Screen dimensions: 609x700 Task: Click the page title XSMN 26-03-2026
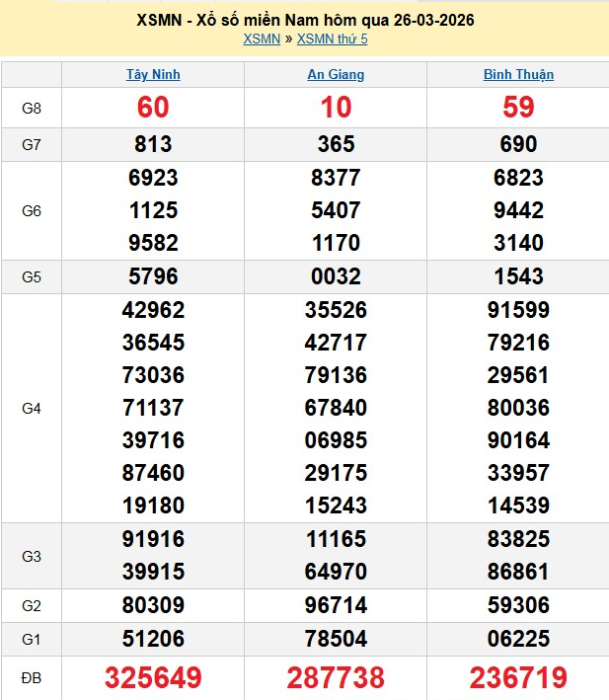coord(304,20)
